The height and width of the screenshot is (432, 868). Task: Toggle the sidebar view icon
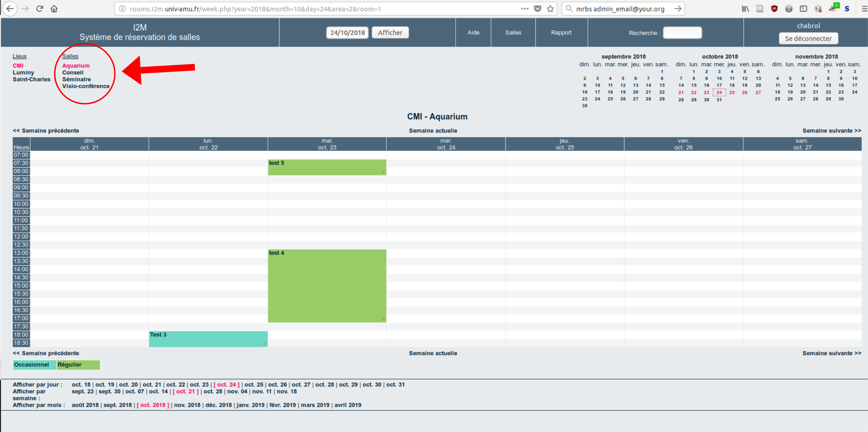(803, 9)
